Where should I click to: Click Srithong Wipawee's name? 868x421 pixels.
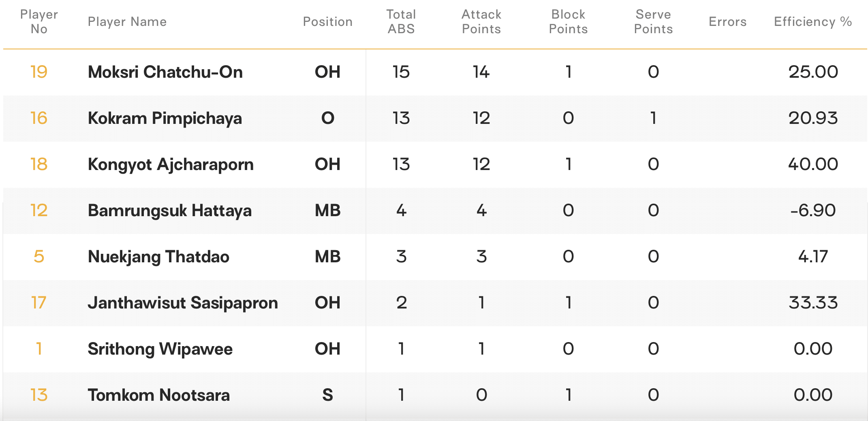pyautogui.click(x=160, y=349)
